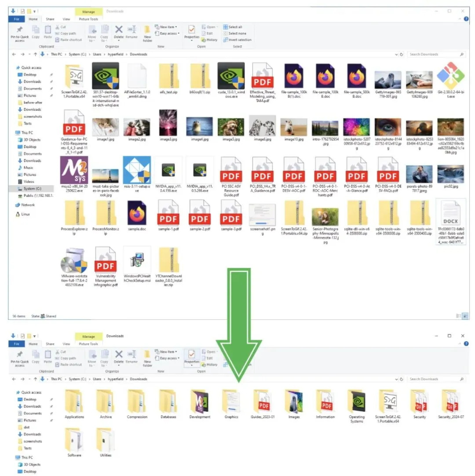This screenshot has width=475, height=476.
Task: Click Copy icon in top window Clipboard group
Action: [x=36, y=29]
